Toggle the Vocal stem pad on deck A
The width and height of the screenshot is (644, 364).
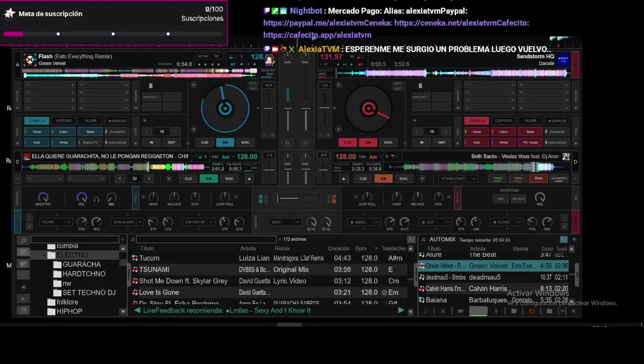pyautogui.click(x=37, y=131)
